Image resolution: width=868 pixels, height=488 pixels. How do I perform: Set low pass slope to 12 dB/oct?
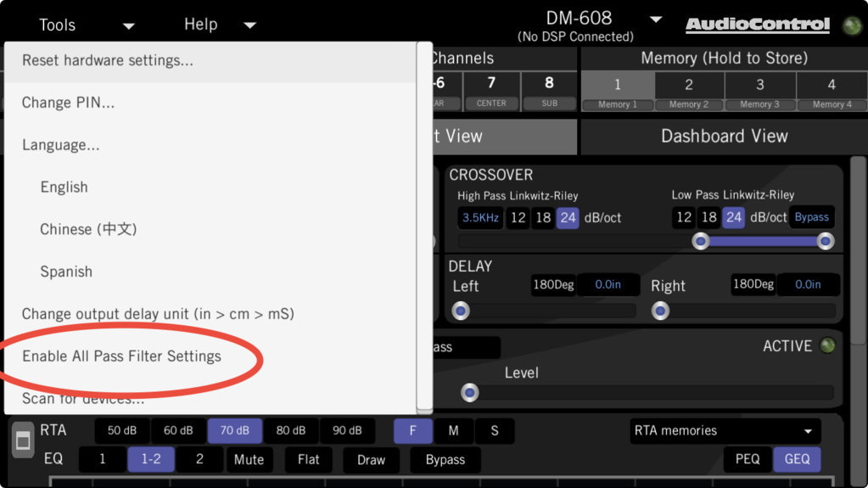click(684, 217)
